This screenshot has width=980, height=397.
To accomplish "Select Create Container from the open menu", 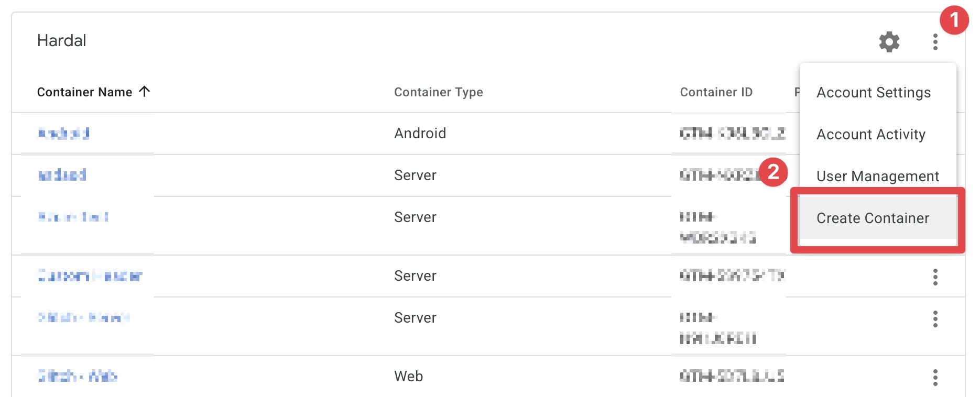I will point(873,218).
